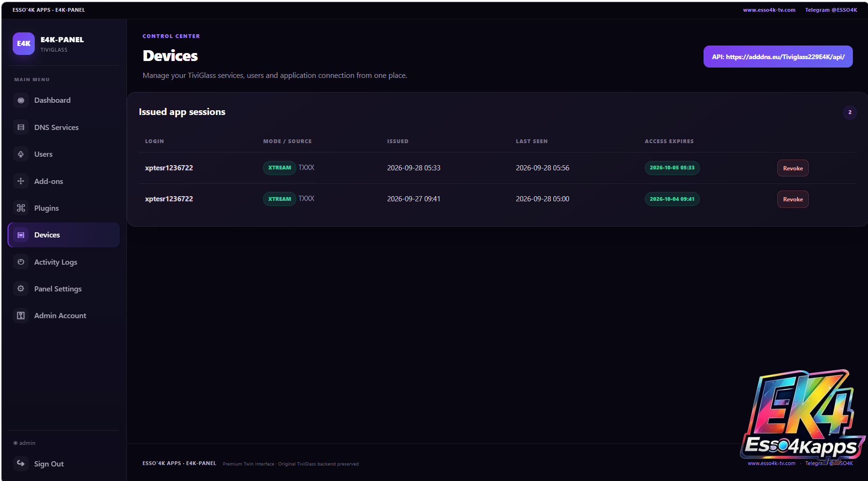The height and width of the screenshot is (481, 868).
Task: Revoke the session issued 2026-09-27 09:41
Action: 793,199
